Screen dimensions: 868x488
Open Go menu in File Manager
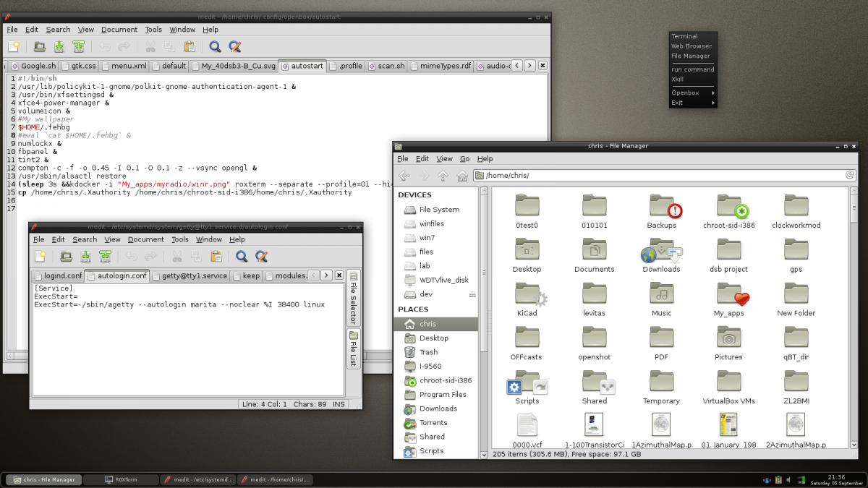coord(465,158)
